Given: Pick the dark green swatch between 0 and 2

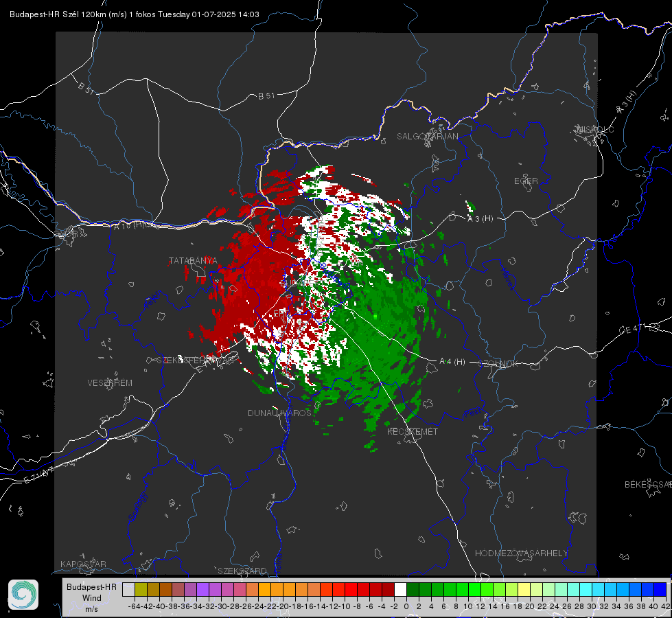Looking at the screenshot, I should [413, 589].
